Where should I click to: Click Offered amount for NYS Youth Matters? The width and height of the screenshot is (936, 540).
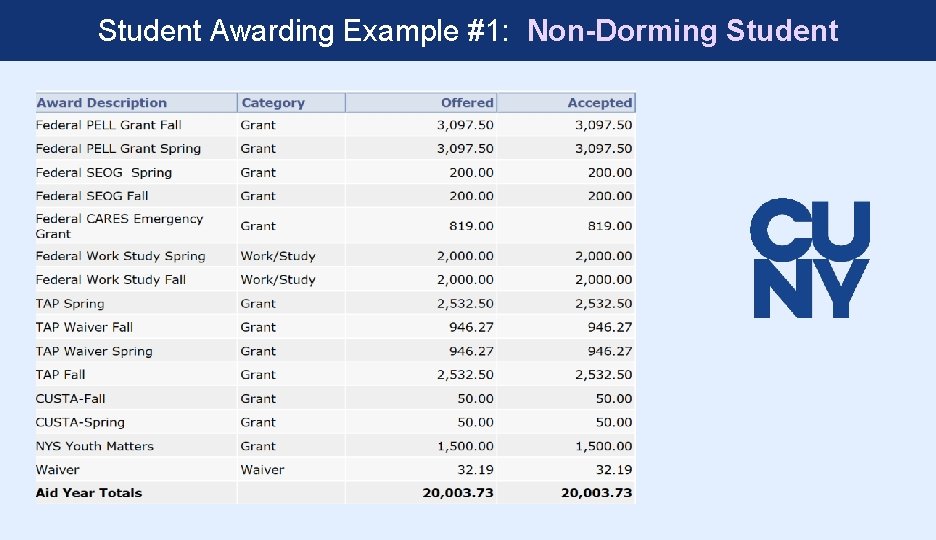click(x=466, y=446)
